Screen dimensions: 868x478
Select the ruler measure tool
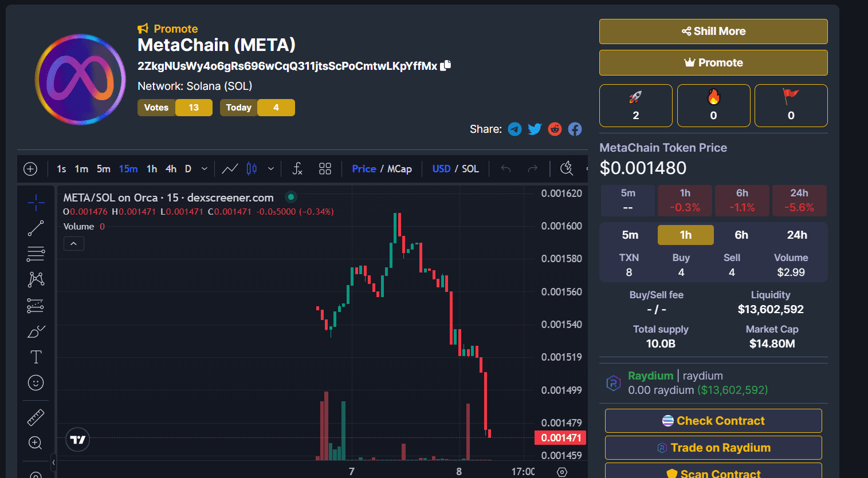pyautogui.click(x=36, y=417)
